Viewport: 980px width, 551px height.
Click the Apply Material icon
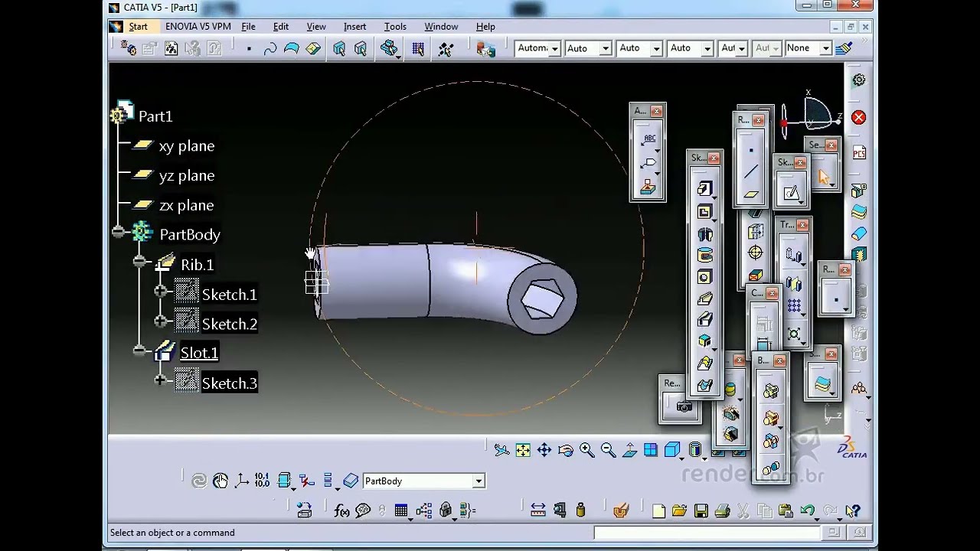[621, 510]
